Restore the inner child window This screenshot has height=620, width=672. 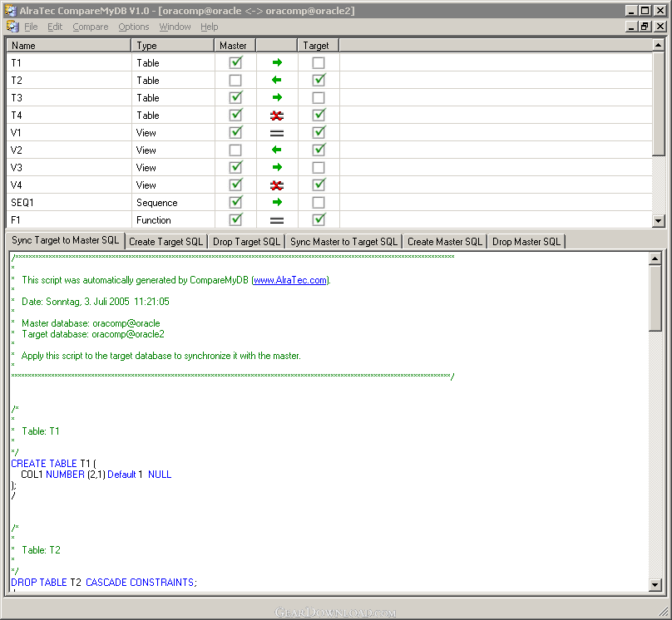pos(645,27)
